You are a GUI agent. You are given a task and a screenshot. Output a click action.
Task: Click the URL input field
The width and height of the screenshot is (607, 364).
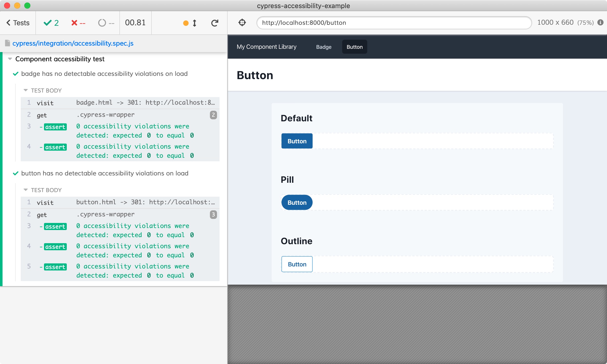pos(394,22)
